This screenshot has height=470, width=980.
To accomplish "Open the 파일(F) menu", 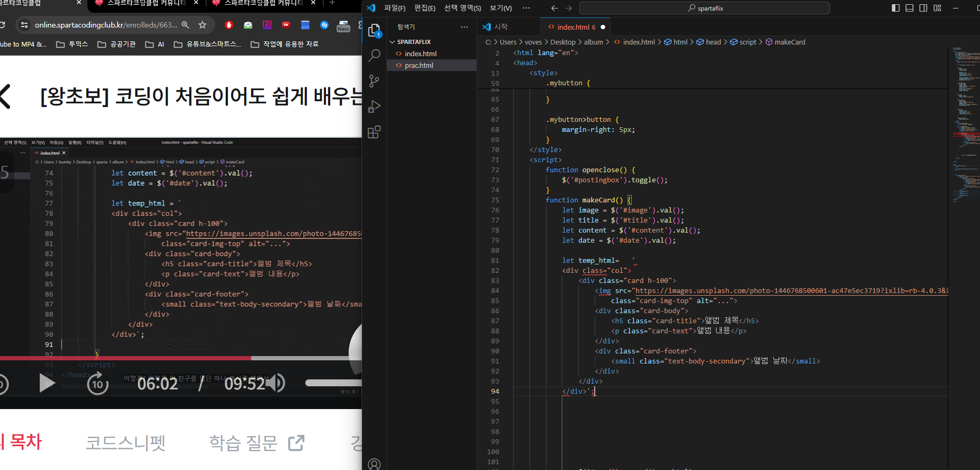I will (395, 8).
